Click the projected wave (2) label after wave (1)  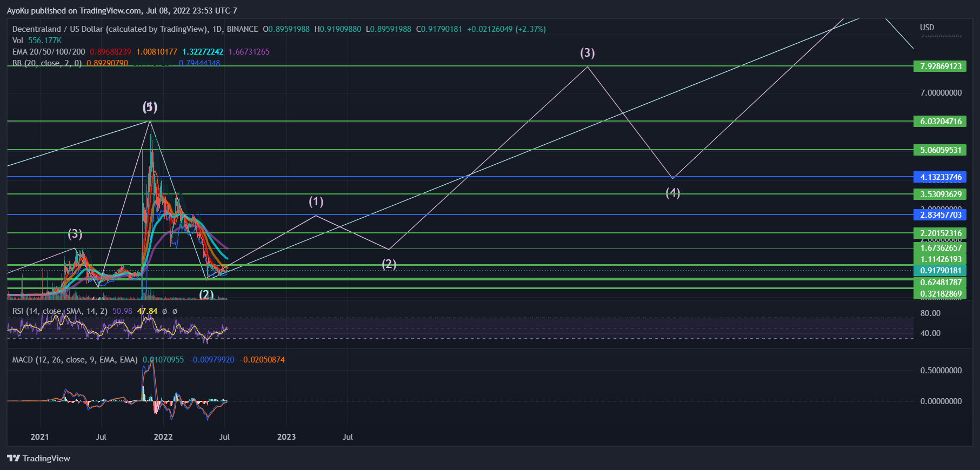[389, 264]
